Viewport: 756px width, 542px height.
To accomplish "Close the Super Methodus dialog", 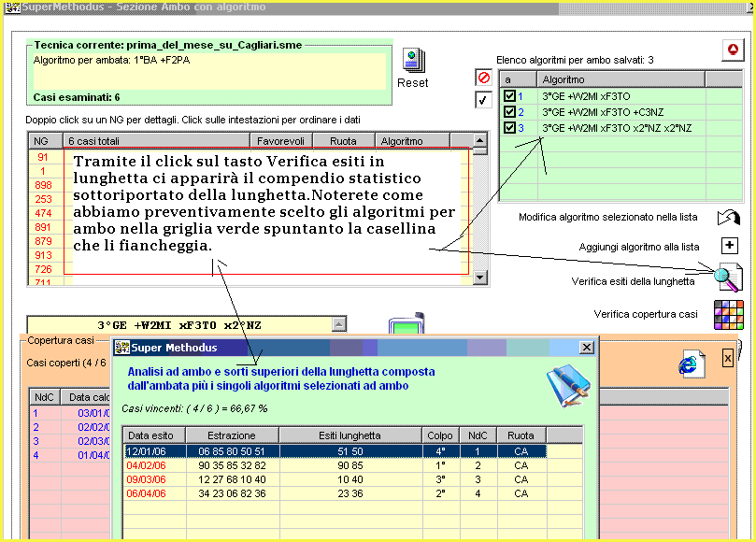I will coord(586,348).
